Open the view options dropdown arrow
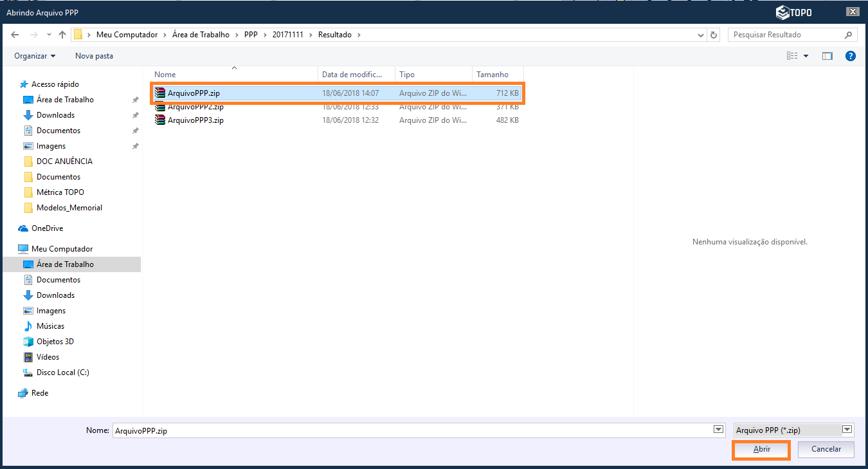The image size is (868, 469). click(806, 56)
